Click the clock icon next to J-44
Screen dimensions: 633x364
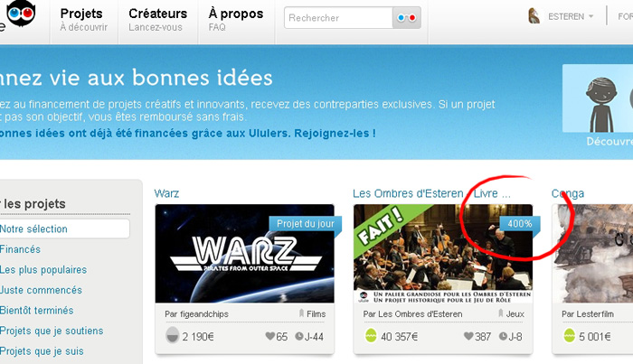298,336
